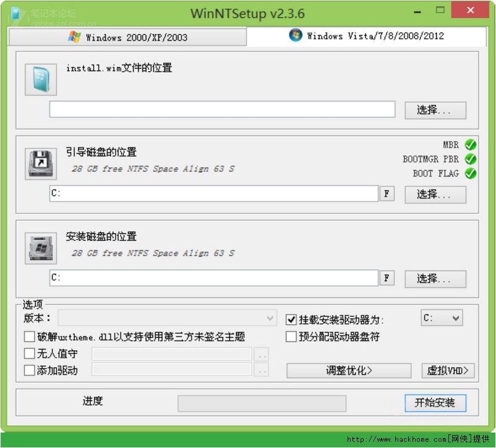Click 选择 button for boot drive location
The image size is (496, 448).
(435, 195)
